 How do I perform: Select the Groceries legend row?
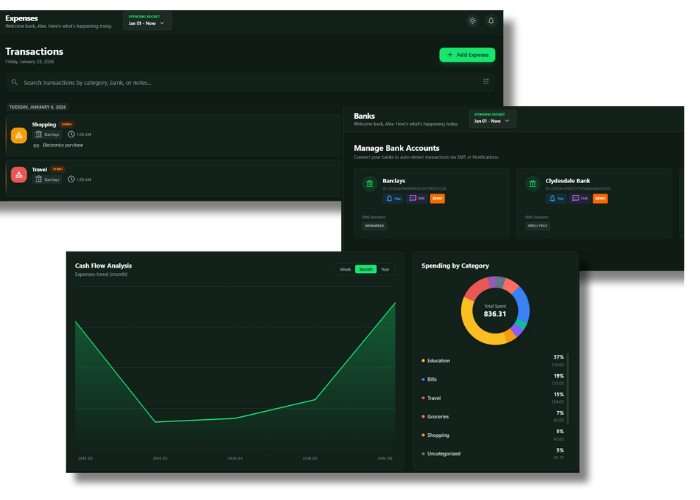tap(493, 417)
